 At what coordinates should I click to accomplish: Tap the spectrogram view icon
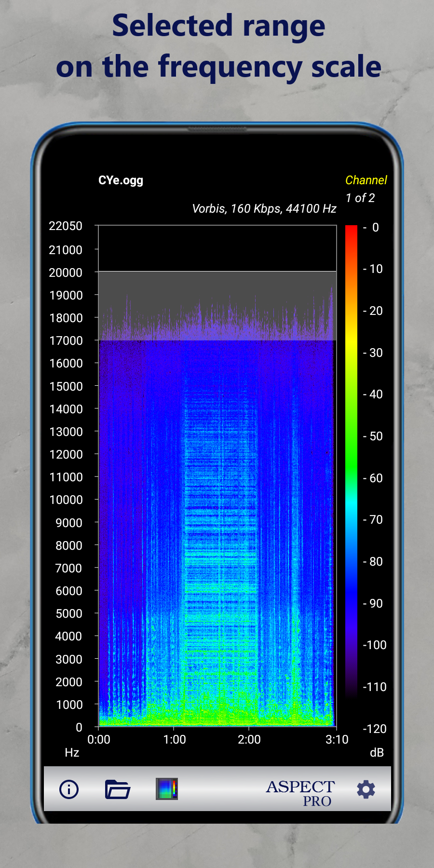pos(167,789)
